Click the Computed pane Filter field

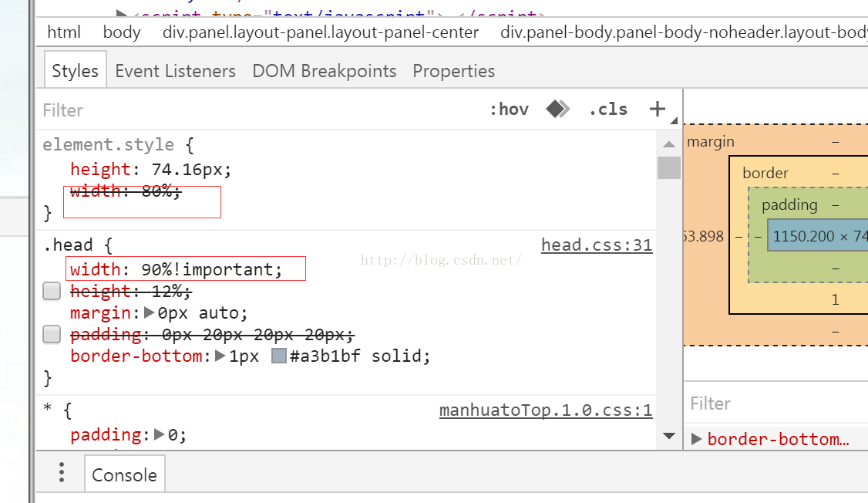(x=776, y=403)
